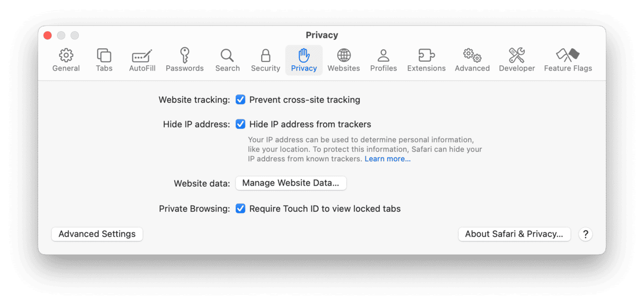Screen dimensions: 644x305
Task: Select the Search magnifier icon
Action: tap(227, 55)
